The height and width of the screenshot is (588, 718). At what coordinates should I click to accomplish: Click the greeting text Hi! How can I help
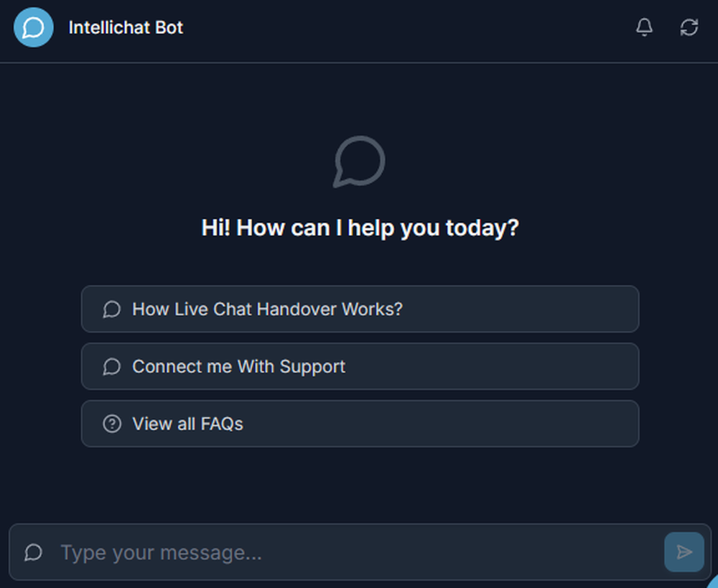(359, 227)
